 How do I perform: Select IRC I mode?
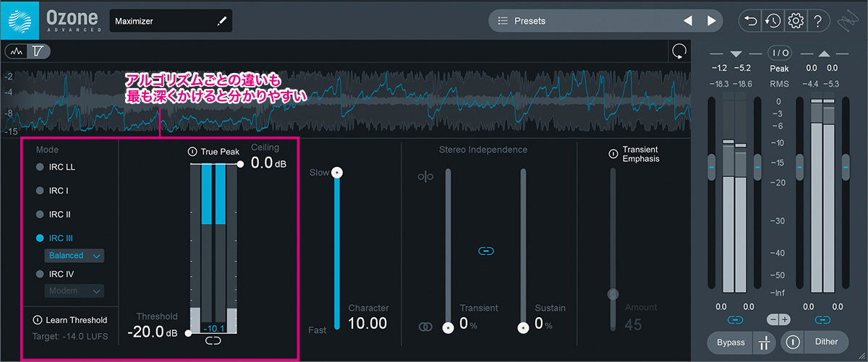[x=52, y=191]
